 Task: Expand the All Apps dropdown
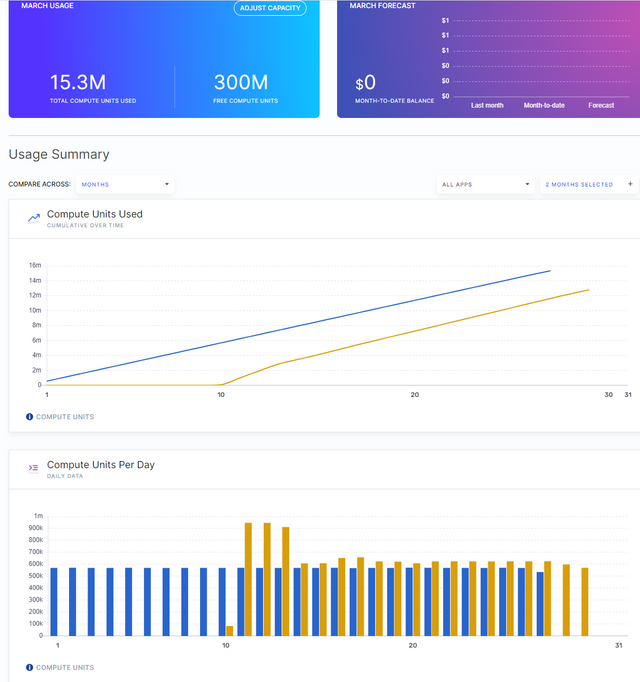[x=486, y=184]
